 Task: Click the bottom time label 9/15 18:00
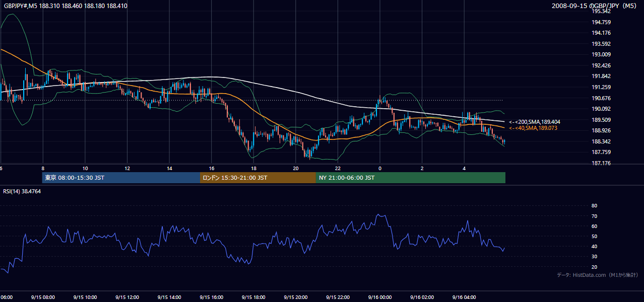tap(253, 297)
